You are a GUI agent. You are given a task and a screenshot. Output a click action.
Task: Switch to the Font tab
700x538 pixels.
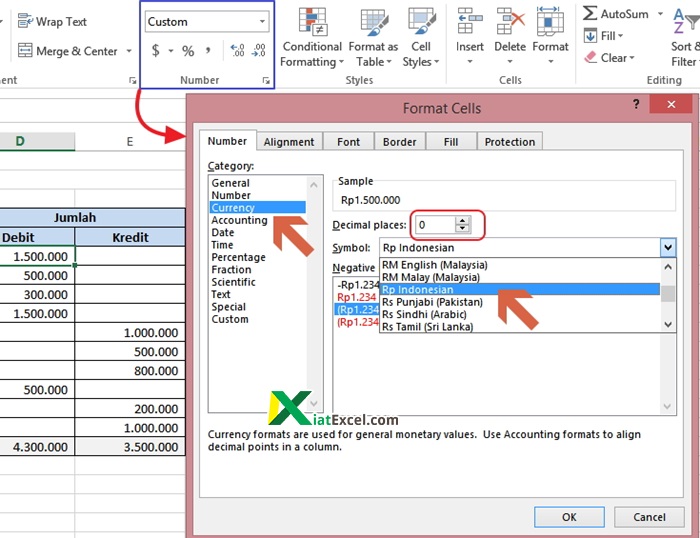(x=348, y=142)
